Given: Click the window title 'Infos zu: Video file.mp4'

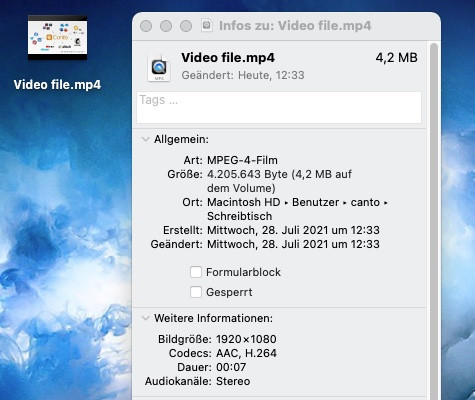Looking at the screenshot, I should click(x=295, y=26).
